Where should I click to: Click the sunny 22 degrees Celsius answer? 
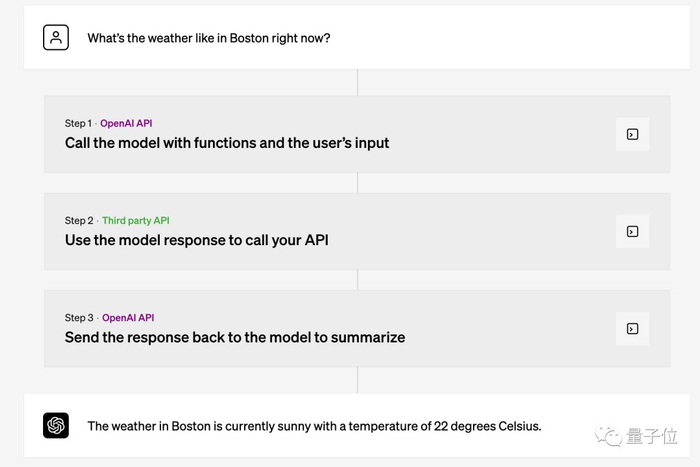click(x=314, y=426)
